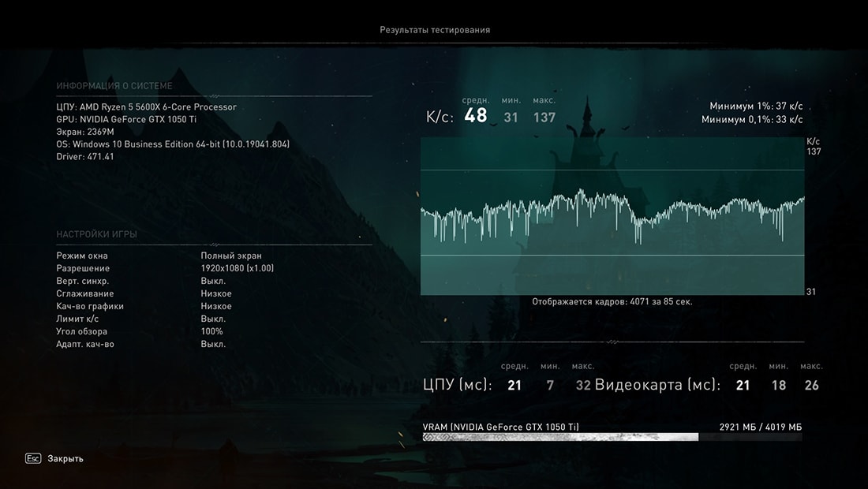Click the Отображается кадров: 4071 за 85 сек. caption
The image size is (868, 489).
(612, 301)
